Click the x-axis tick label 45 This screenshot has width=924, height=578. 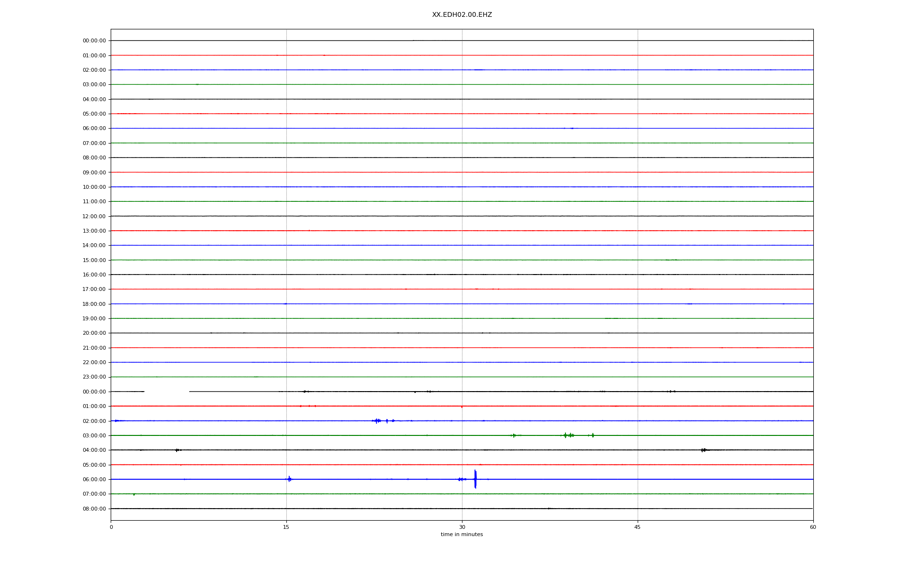(637, 527)
